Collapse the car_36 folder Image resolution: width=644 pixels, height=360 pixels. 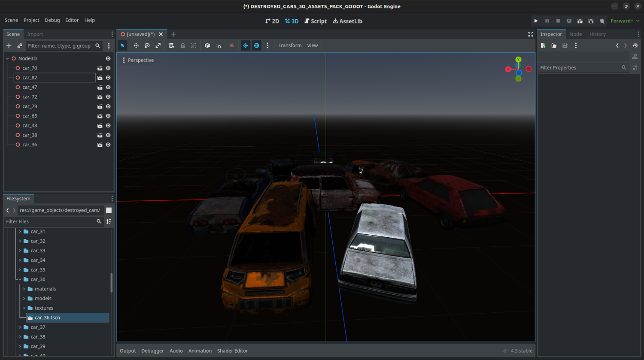[20, 279]
